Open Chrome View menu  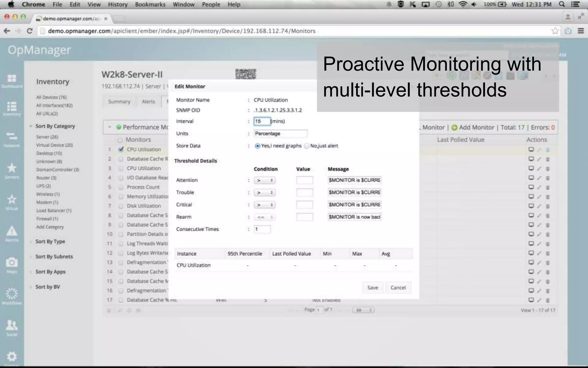[94, 4]
